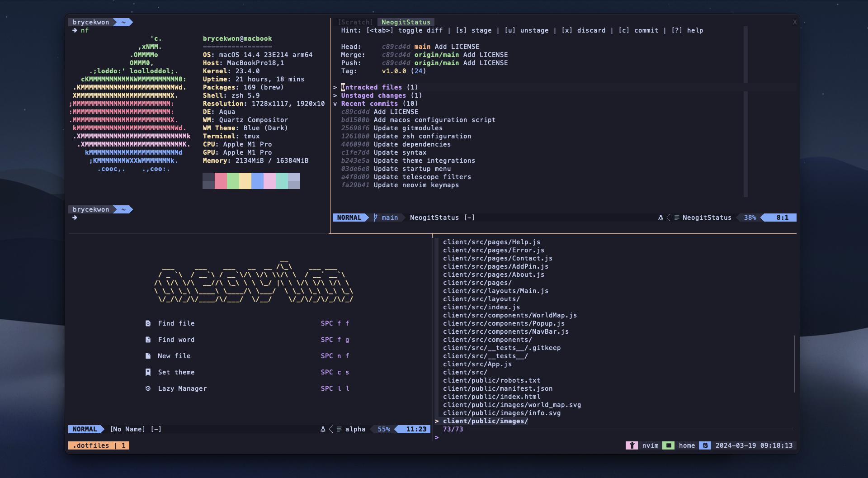
Task: Pick client/src/pages/Help.js in the file list
Action: click(x=491, y=242)
